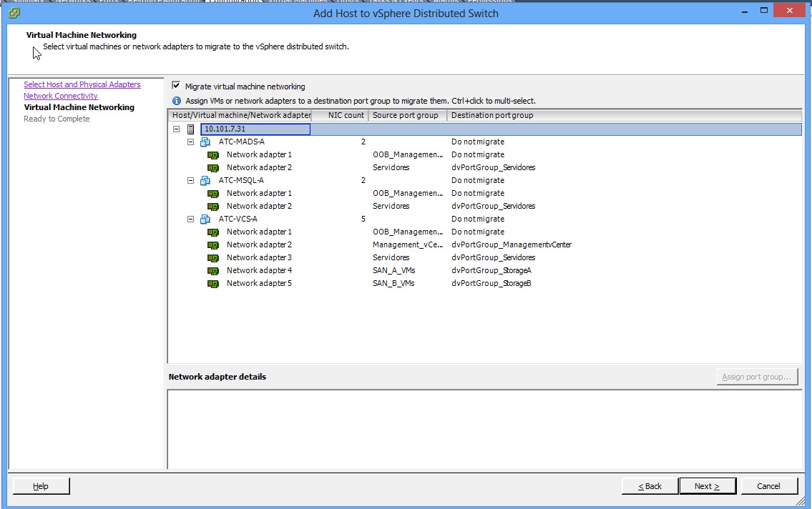Collapse the ATC-MADS-A VM node

click(190, 142)
